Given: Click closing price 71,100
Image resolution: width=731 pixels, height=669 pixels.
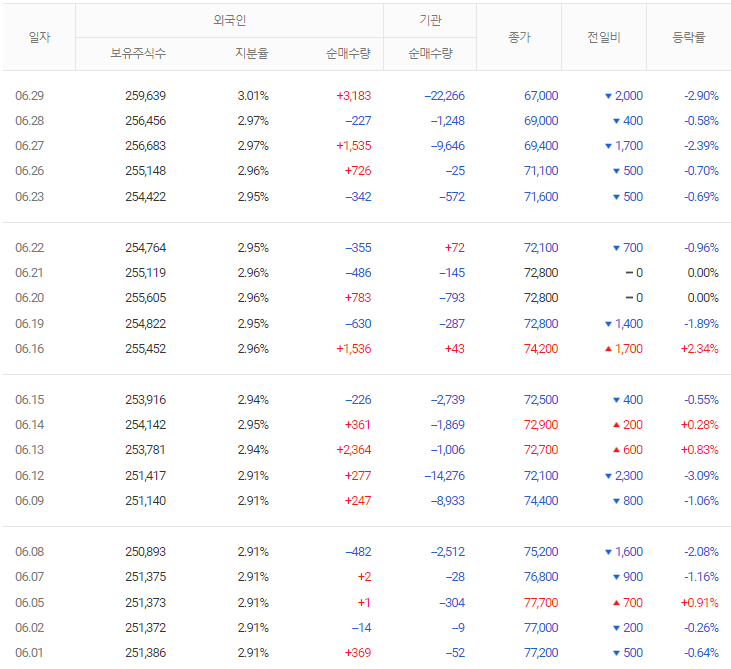Looking at the screenshot, I should click(x=541, y=171).
